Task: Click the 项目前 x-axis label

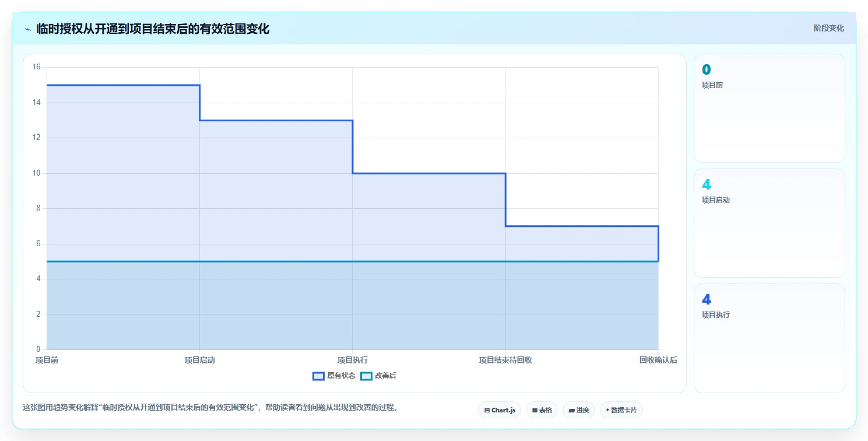Action: click(47, 360)
